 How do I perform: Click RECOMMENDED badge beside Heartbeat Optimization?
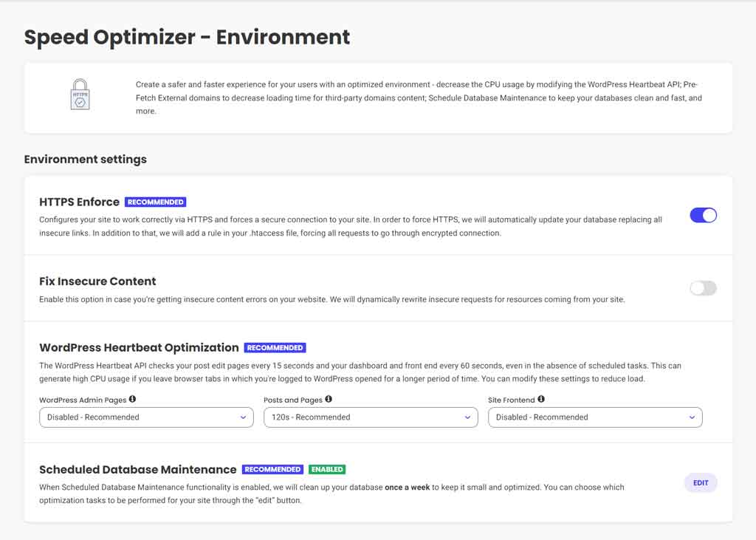(275, 347)
